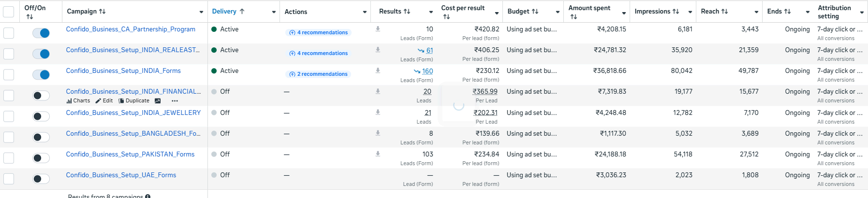Click the 61 results value link

429,50
